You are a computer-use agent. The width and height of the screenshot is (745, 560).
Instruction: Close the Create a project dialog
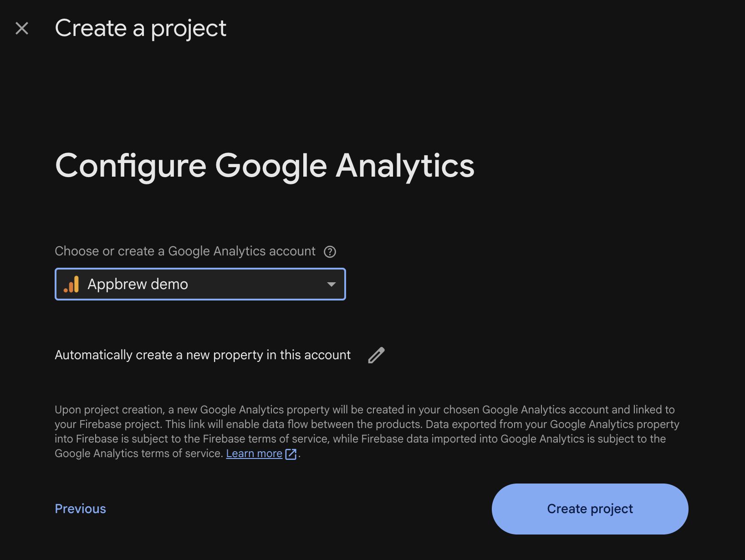point(22,28)
